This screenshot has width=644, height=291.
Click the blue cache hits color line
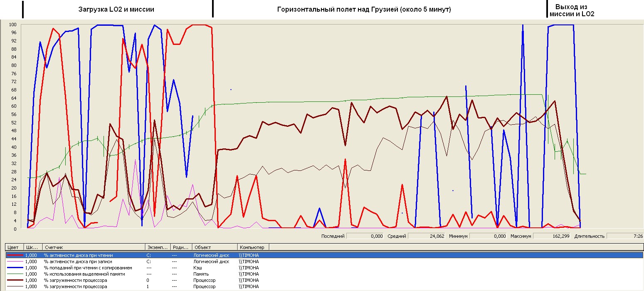(14, 268)
